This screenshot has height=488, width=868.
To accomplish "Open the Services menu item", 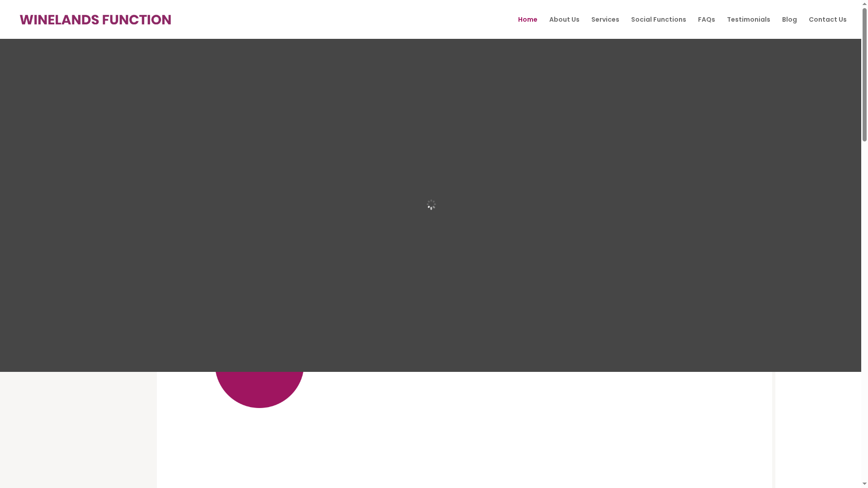I will 605,19.
